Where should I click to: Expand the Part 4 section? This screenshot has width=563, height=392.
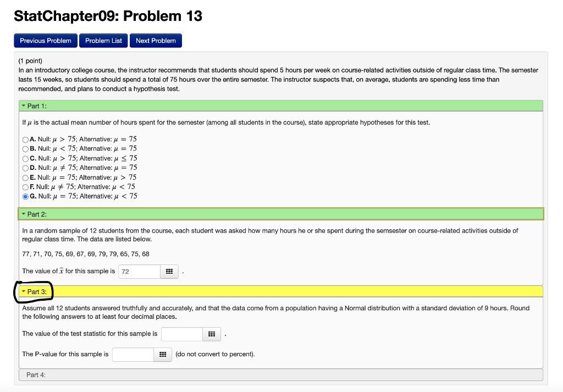click(33, 374)
